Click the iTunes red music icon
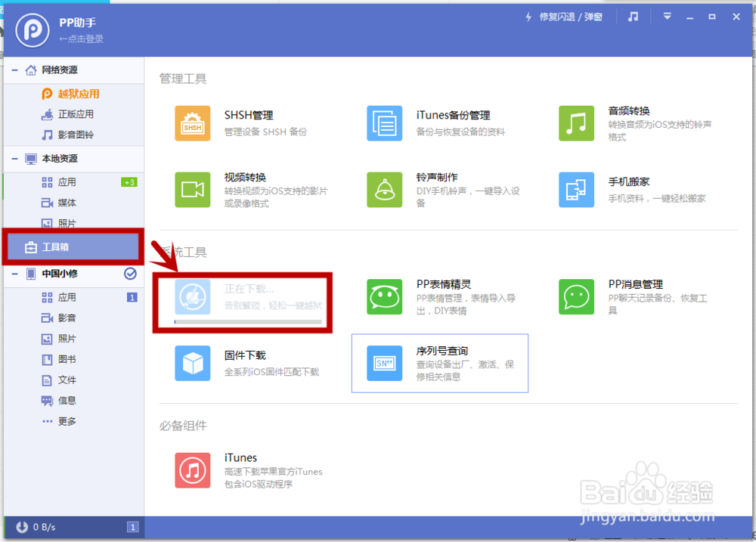The image size is (756, 542). (x=192, y=470)
